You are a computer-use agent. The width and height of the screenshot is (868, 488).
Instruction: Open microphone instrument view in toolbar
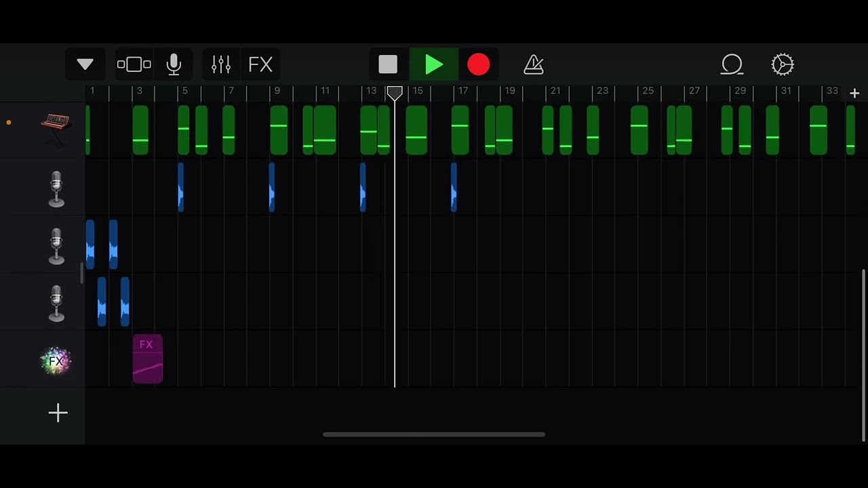click(x=174, y=64)
